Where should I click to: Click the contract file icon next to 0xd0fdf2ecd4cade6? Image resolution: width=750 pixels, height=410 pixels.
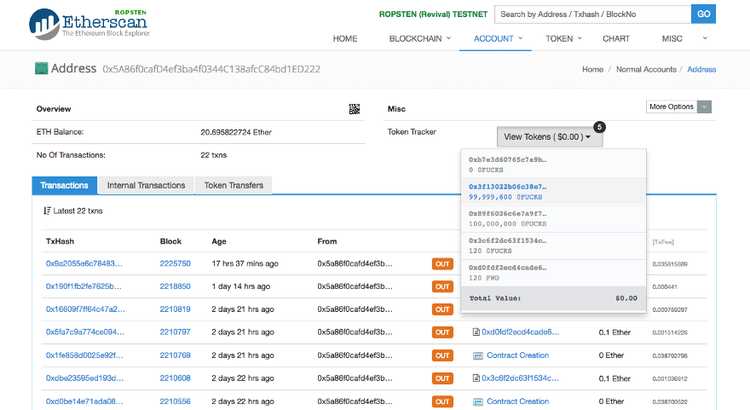click(476, 331)
